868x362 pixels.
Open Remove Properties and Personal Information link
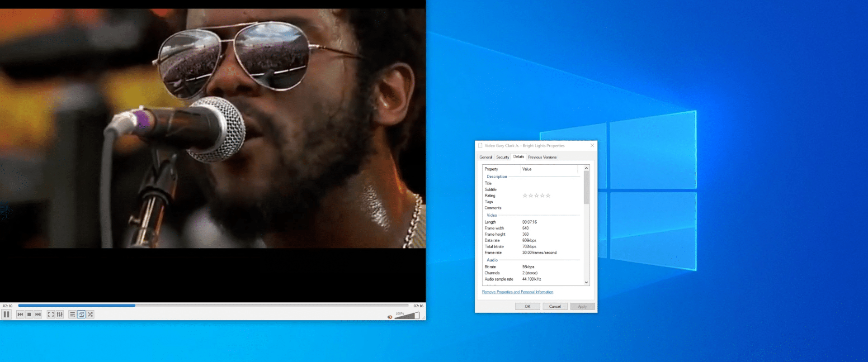coord(518,292)
